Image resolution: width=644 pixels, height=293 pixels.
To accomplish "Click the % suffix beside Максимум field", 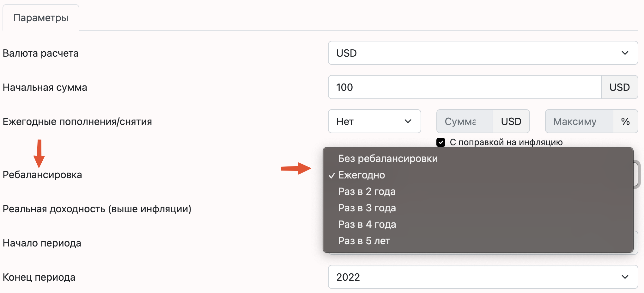I will point(625,121).
